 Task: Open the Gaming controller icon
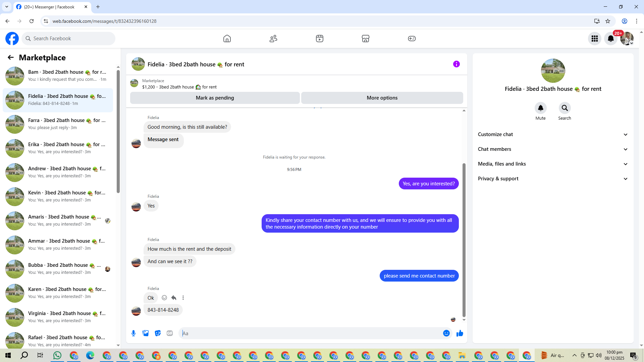[x=412, y=39]
